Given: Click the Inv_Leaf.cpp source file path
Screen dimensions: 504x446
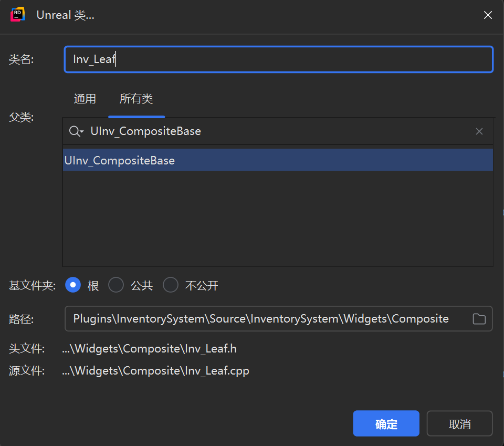Looking at the screenshot, I should coord(155,371).
